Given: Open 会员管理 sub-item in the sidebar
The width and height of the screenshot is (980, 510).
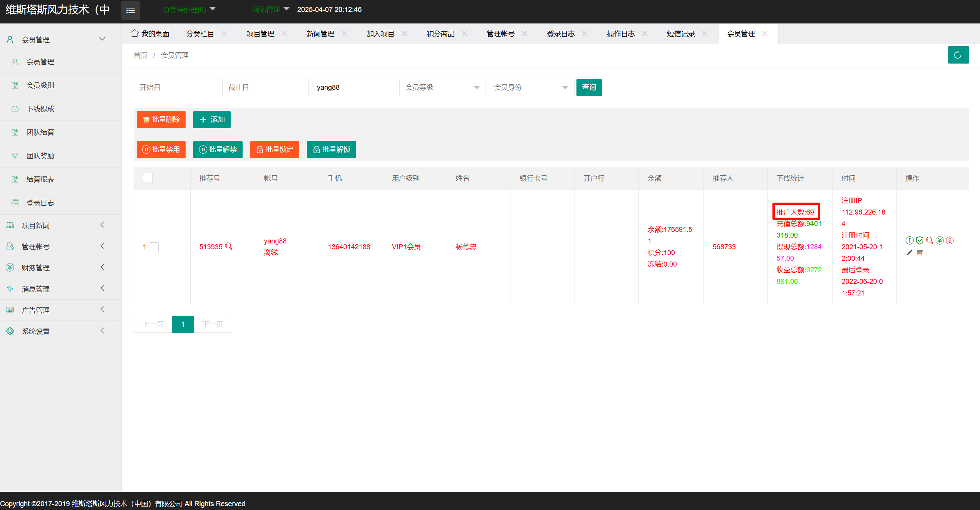Looking at the screenshot, I should pyautogui.click(x=61, y=62).
